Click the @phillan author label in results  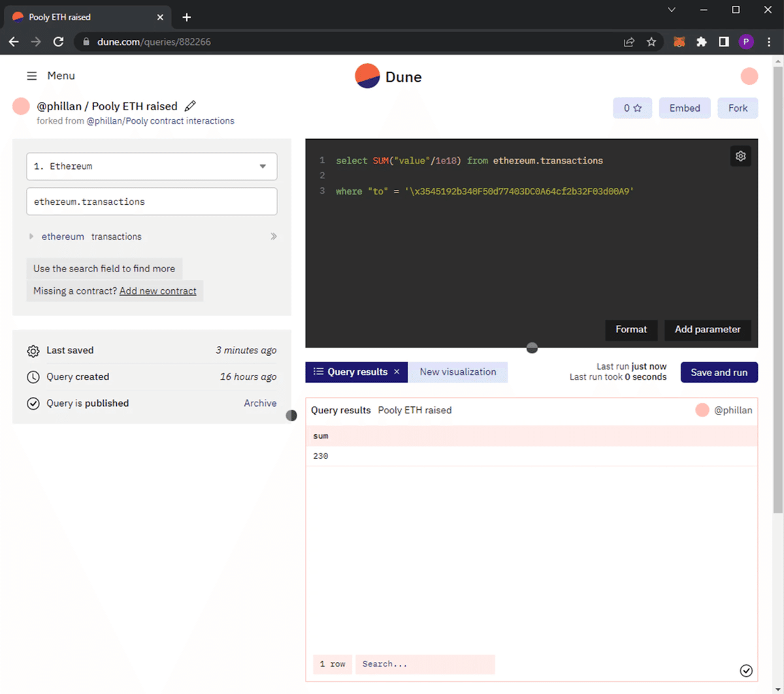click(733, 411)
